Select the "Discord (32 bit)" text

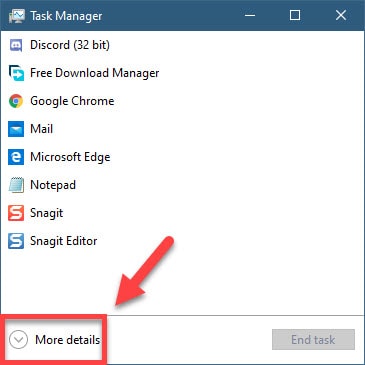(x=70, y=45)
